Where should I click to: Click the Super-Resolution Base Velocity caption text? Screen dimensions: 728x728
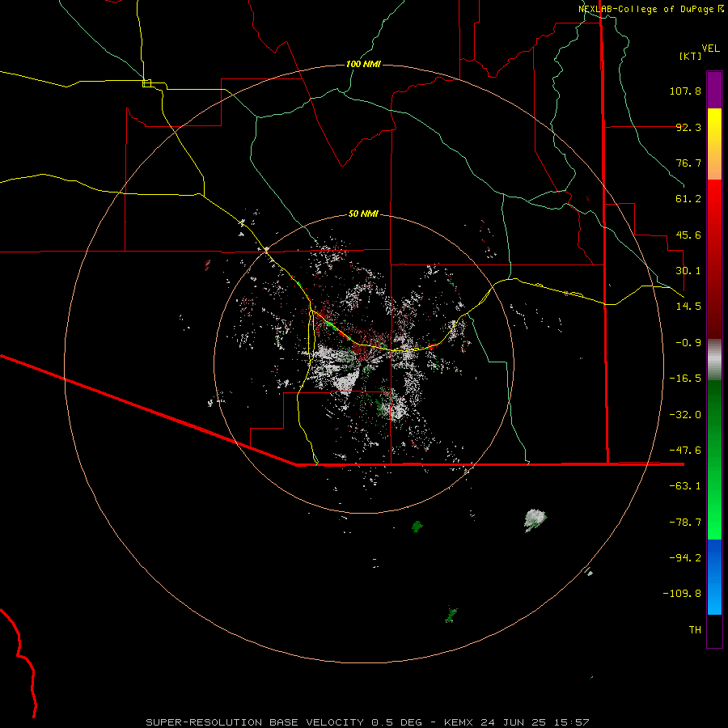click(368, 722)
